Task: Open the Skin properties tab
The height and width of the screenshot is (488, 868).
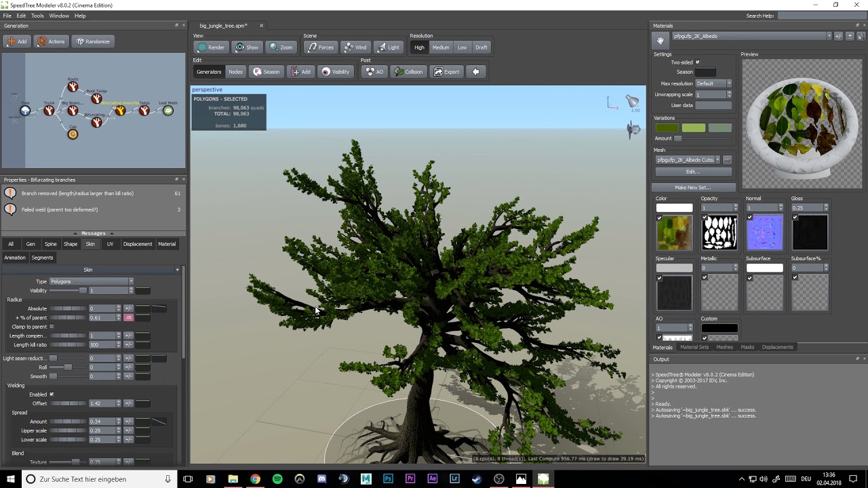Action: point(90,244)
